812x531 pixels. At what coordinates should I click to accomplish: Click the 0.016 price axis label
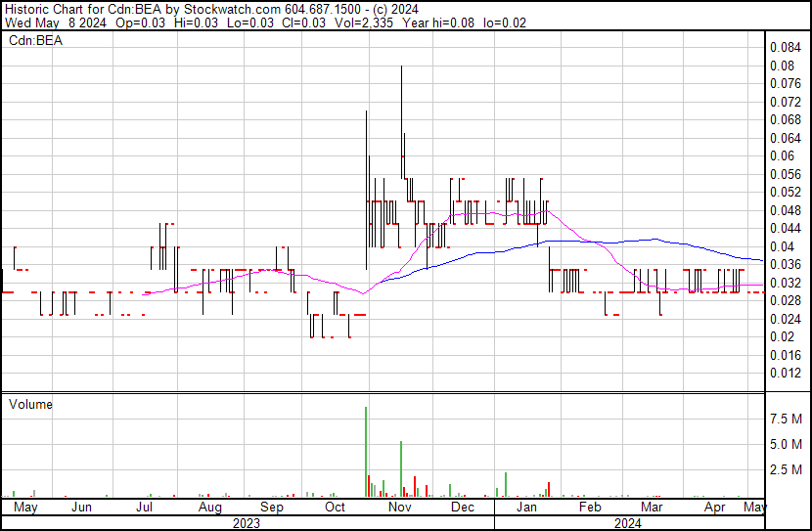[x=786, y=355]
